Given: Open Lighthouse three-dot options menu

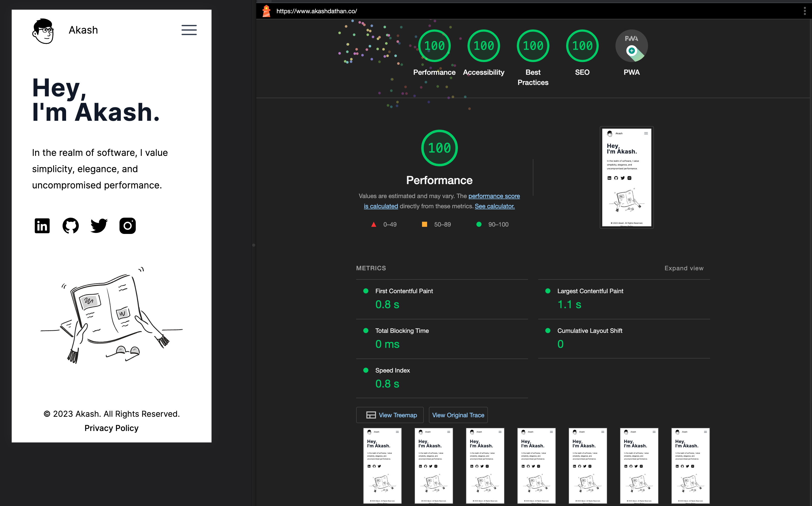Looking at the screenshot, I should (x=804, y=11).
